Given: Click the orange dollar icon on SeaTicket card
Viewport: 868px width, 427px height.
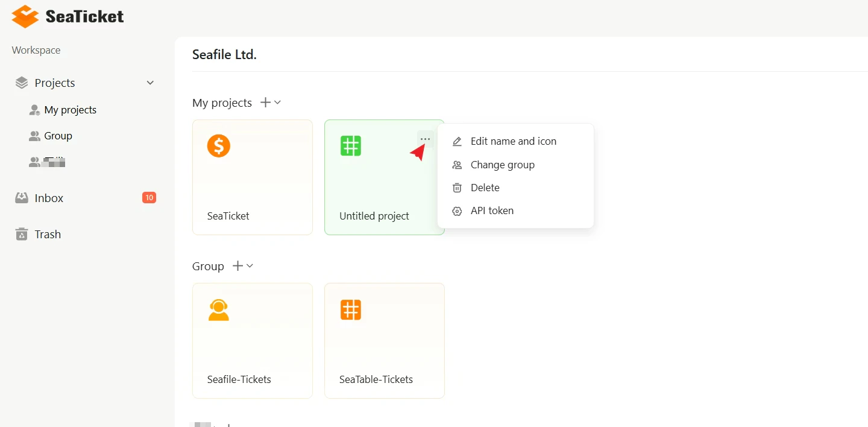Looking at the screenshot, I should tap(219, 146).
